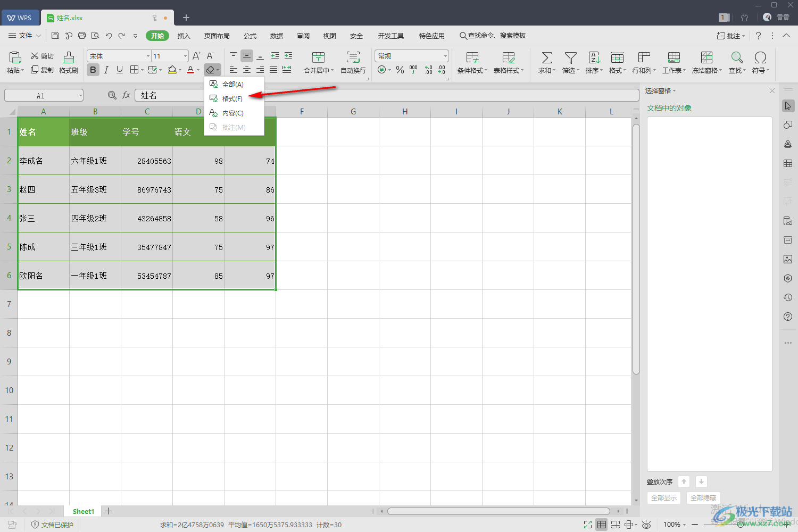This screenshot has height=532, width=798.
Task: Open new tab with plus button
Action: [x=186, y=18]
